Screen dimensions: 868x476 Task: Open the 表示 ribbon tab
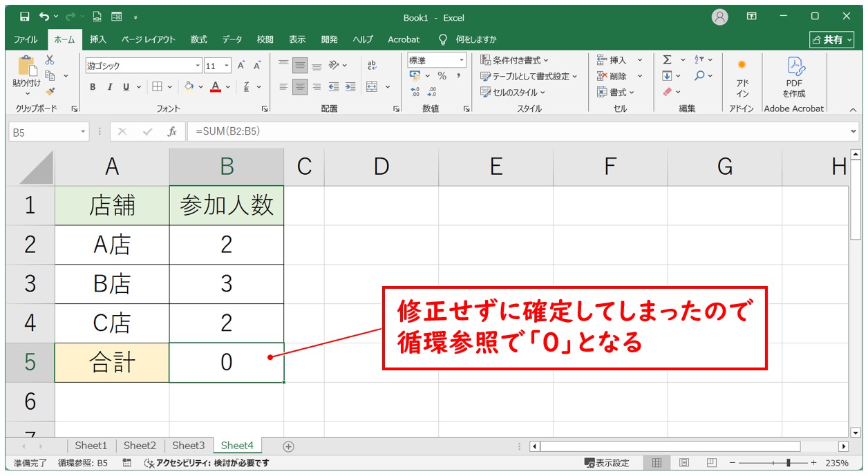point(297,39)
